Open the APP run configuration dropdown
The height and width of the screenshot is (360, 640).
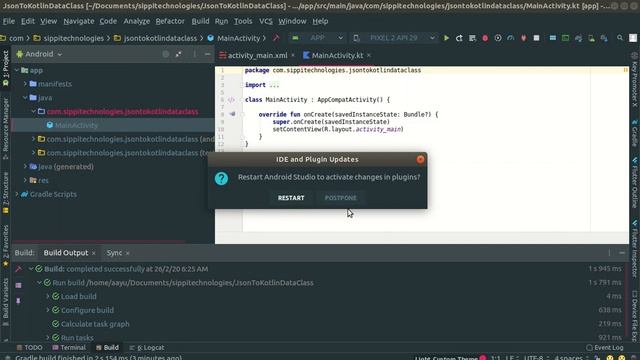(318, 38)
